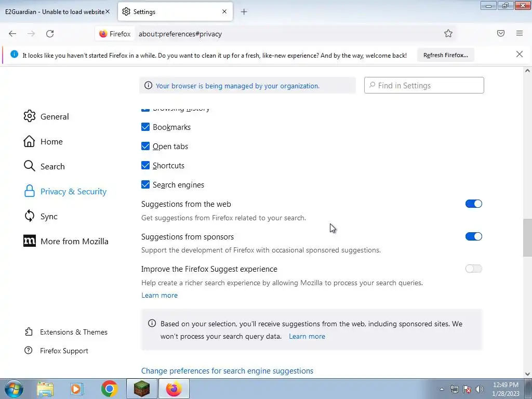Uncheck the Shortcuts checkbox
532x399 pixels.
pos(145,165)
